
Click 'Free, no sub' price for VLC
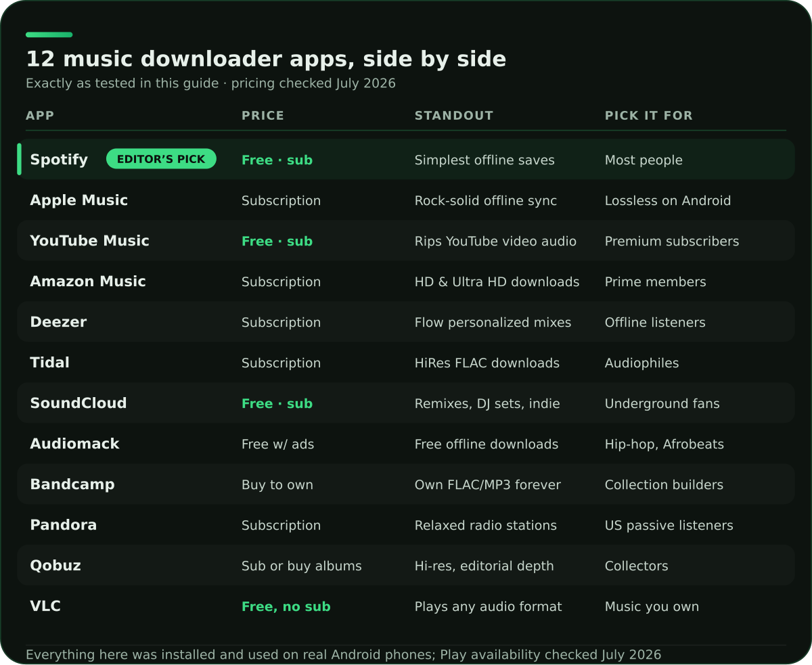click(286, 607)
